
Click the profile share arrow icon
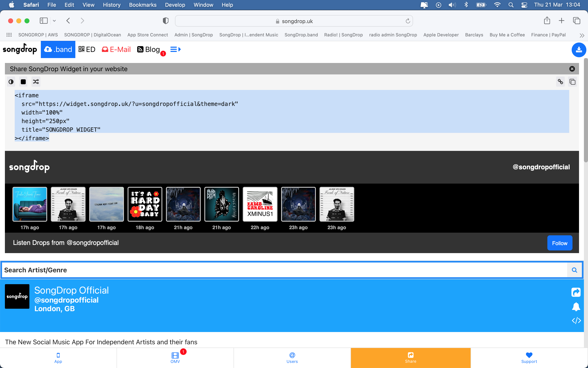[576, 292]
